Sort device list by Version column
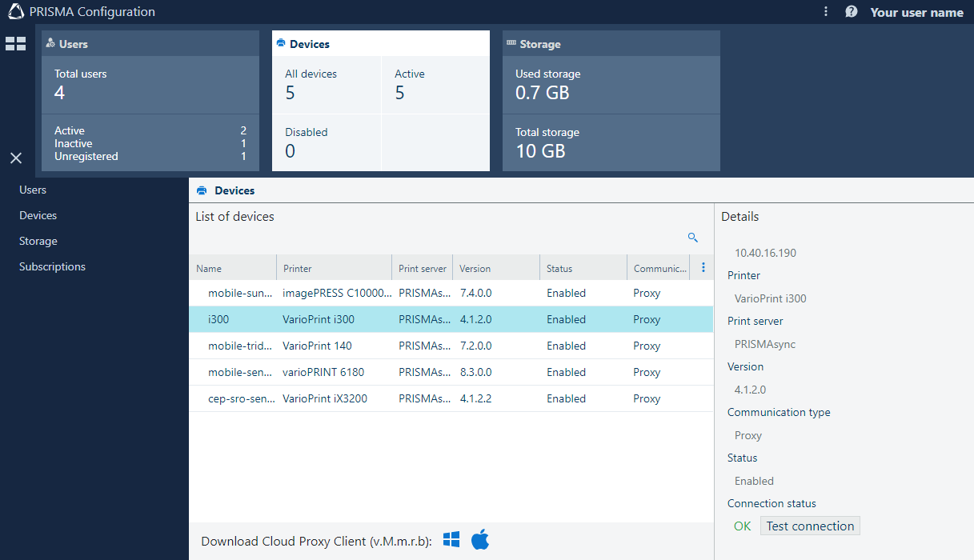 click(x=496, y=268)
